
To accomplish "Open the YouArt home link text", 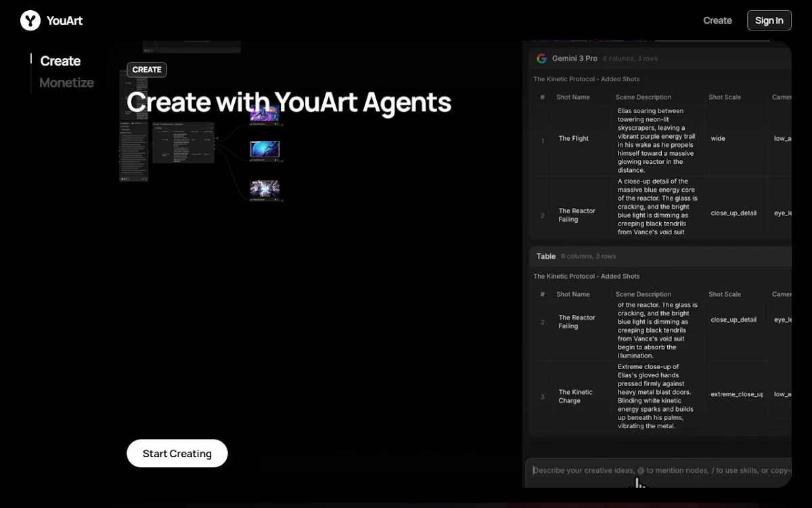I will coord(65,21).
